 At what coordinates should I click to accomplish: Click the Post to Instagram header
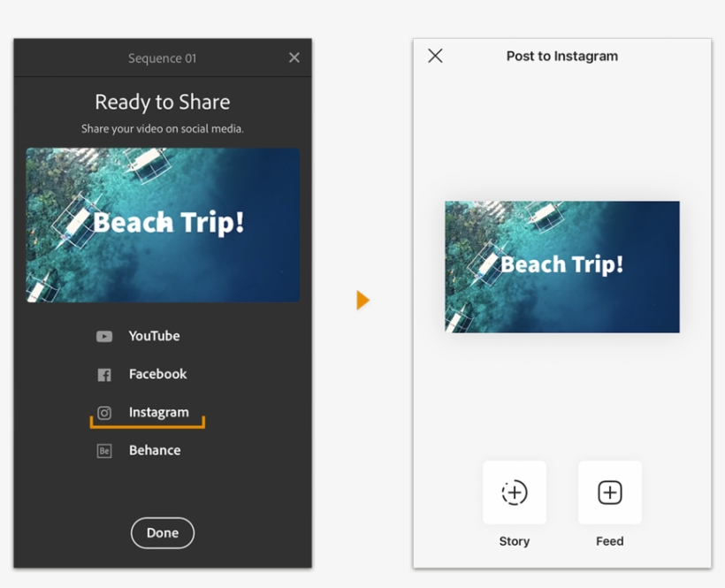pos(561,56)
